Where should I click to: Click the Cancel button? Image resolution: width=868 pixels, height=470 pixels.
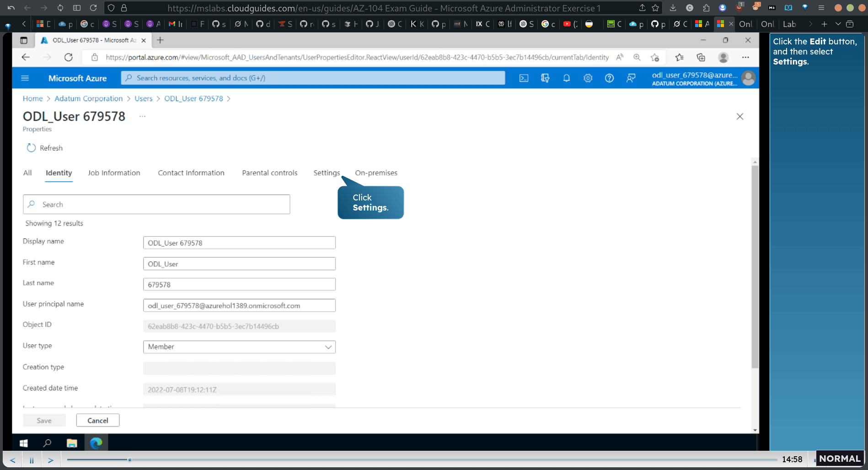(98, 421)
